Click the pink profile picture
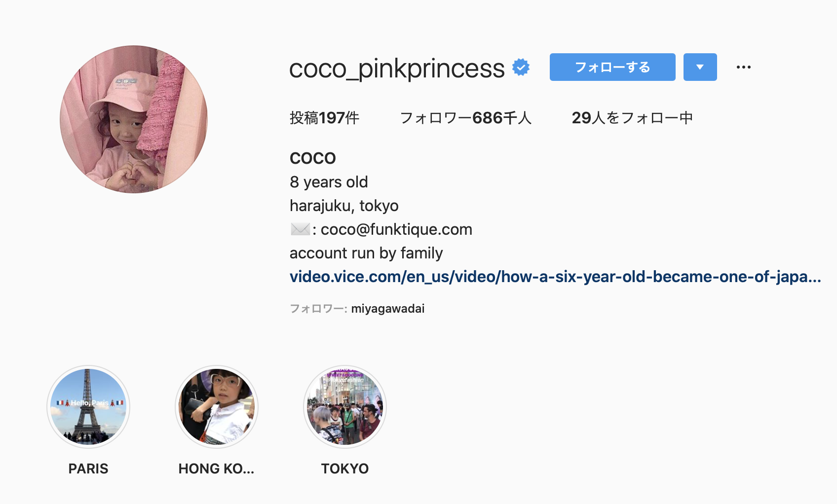 pyautogui.click(x=134, y=119)
